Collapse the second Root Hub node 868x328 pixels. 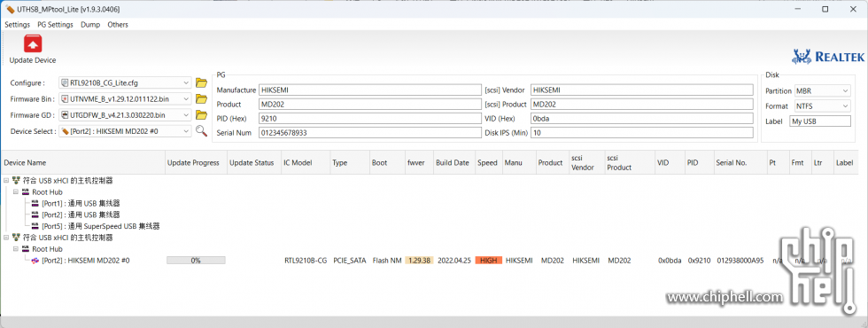click(16, 249)
